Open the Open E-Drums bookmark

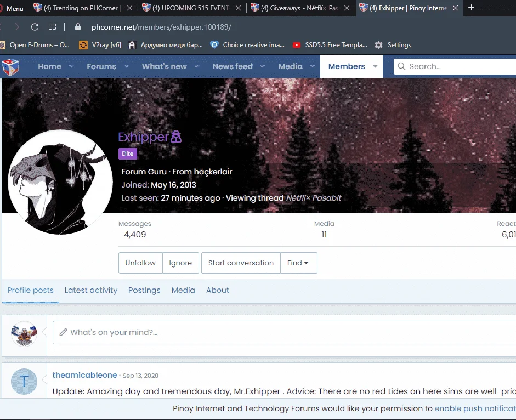(x=35, y=45)
